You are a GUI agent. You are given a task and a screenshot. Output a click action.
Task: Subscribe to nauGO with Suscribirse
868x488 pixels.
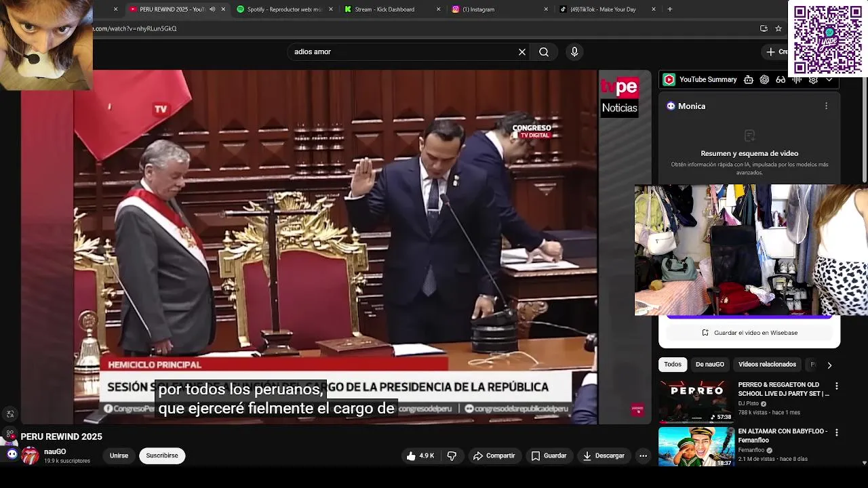click(162, 455)
